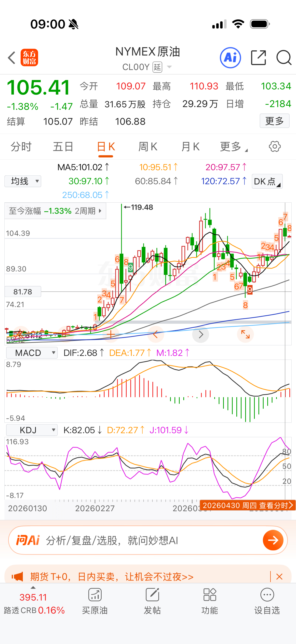Tap the NYMEX原油 title
This screenshot has height=644, width=296.
pos(148,52)
